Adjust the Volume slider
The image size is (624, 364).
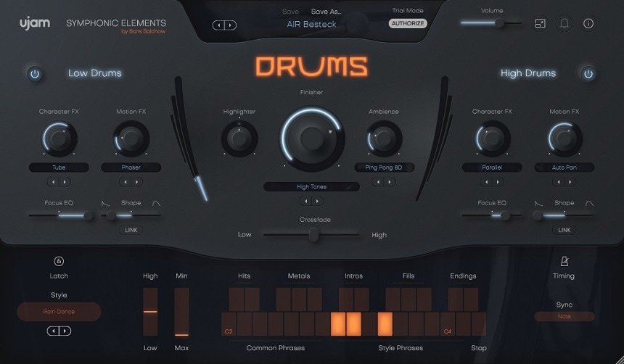tap(491, 23)
